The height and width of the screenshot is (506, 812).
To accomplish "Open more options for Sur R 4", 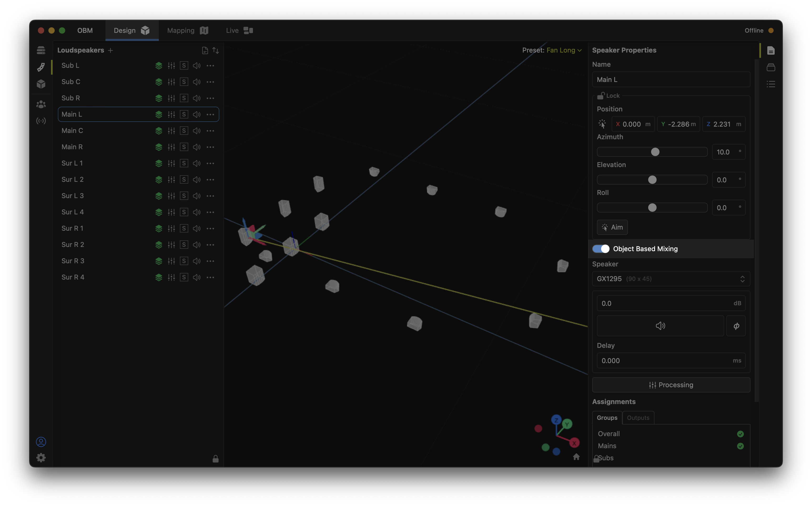I will (210, 277).
